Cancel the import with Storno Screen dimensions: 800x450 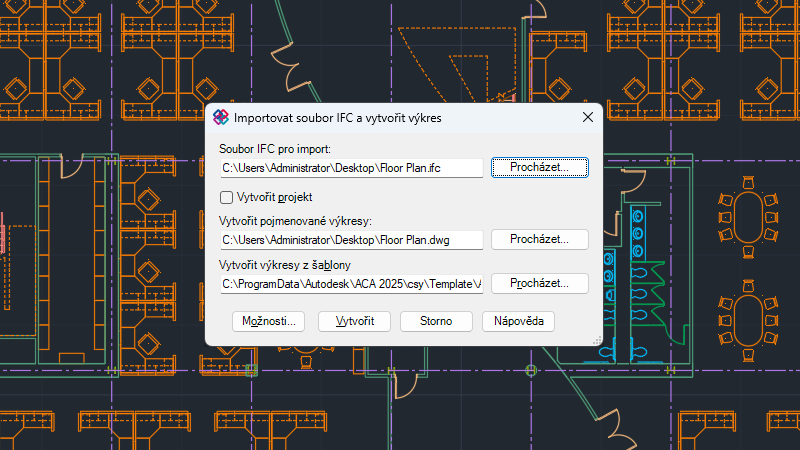tap(436, 321)
